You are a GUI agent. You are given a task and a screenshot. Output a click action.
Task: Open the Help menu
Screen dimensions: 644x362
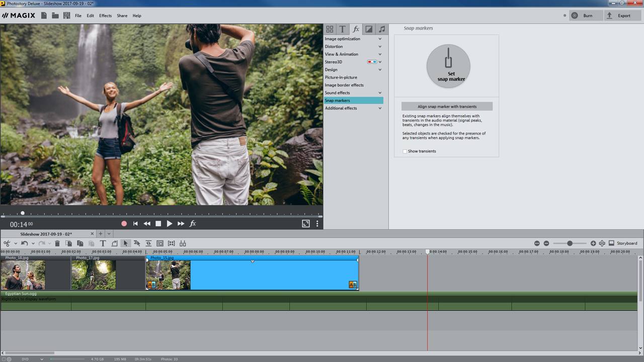pos(137,16)
